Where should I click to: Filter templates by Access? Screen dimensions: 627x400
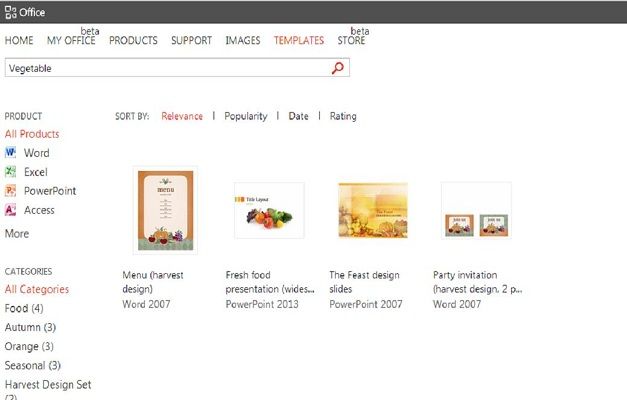point(39,210)
